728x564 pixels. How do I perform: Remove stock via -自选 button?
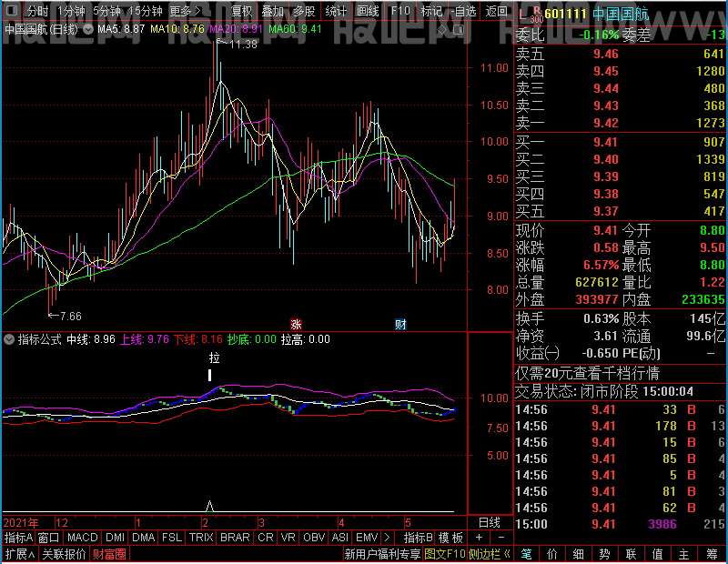coord(463,11)
